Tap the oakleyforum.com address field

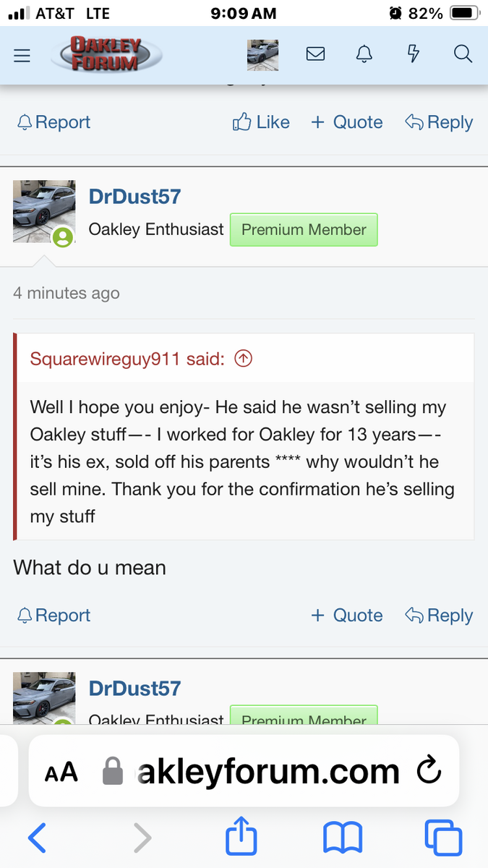(x=267, y=771)
